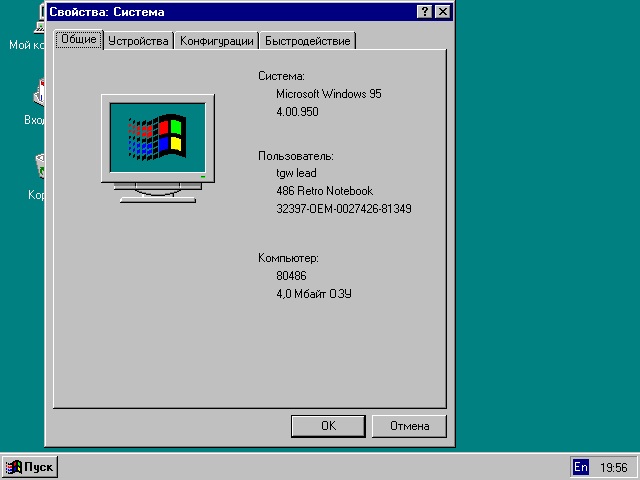Click the 80486 processor text

coord(291,276)
